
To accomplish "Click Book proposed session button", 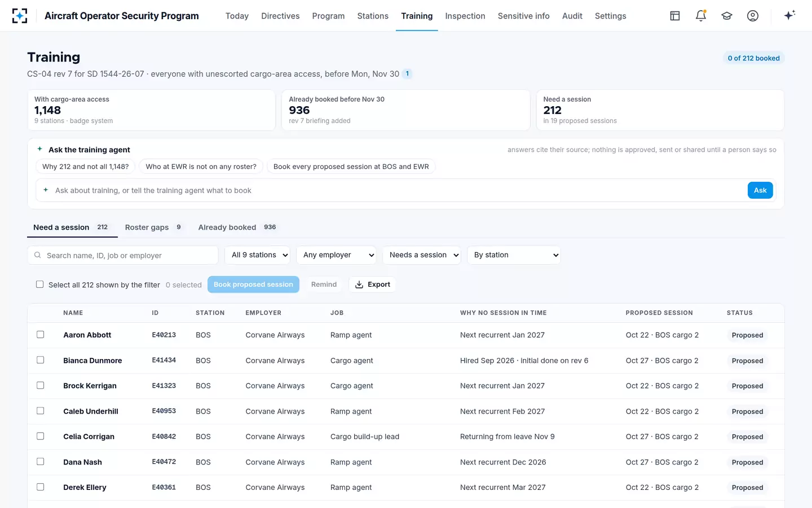I will point(253,284).
